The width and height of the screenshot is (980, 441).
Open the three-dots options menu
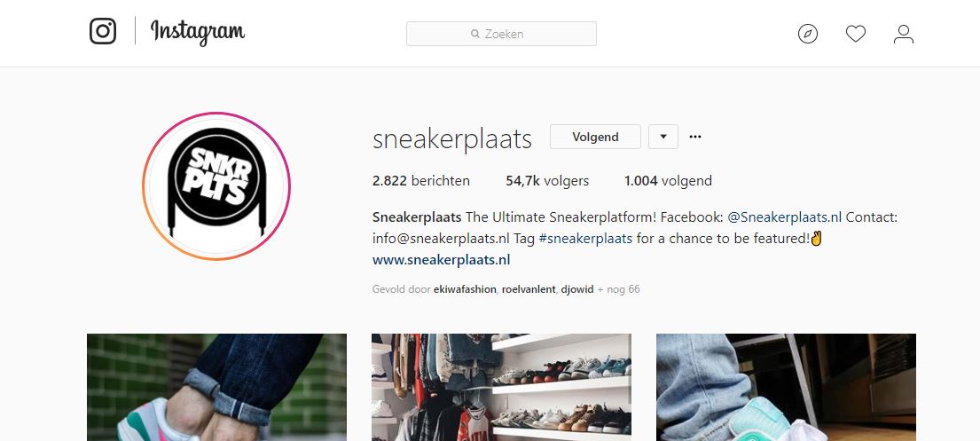[695, 137]
